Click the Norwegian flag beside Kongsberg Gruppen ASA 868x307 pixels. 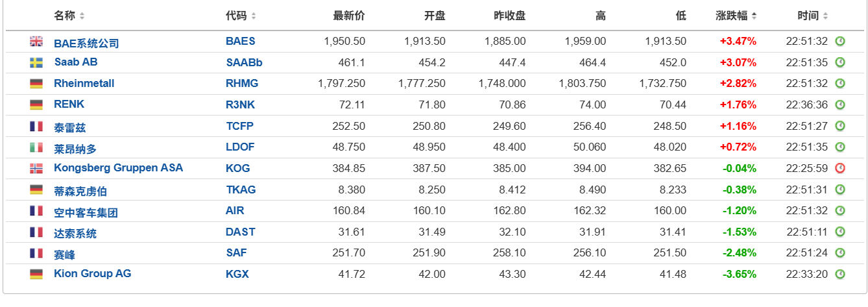(x=36, y=168)
